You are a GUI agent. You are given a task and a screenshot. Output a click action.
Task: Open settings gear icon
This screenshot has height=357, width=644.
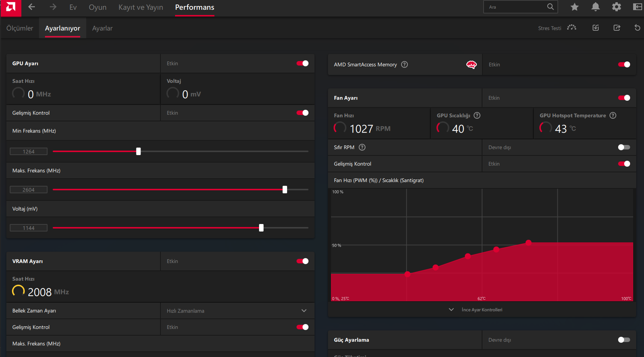tap(617, 7)
